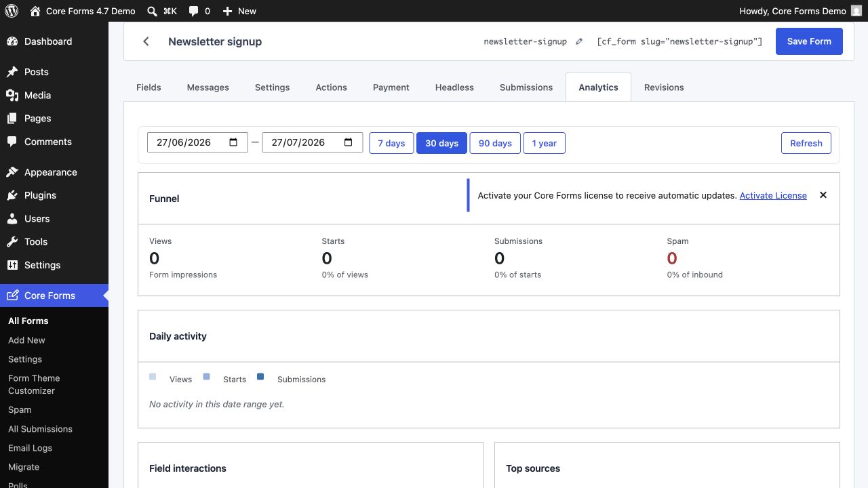Open Comments in the sidebar
This screenshot has height=488, width=868.
click(x=54, y=142)
